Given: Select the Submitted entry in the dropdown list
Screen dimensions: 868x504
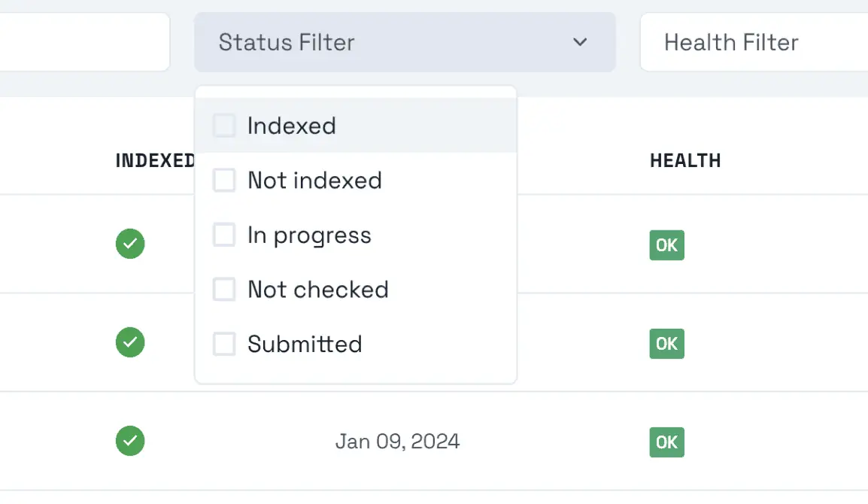Looking at the screenshot, I should 304,344.
